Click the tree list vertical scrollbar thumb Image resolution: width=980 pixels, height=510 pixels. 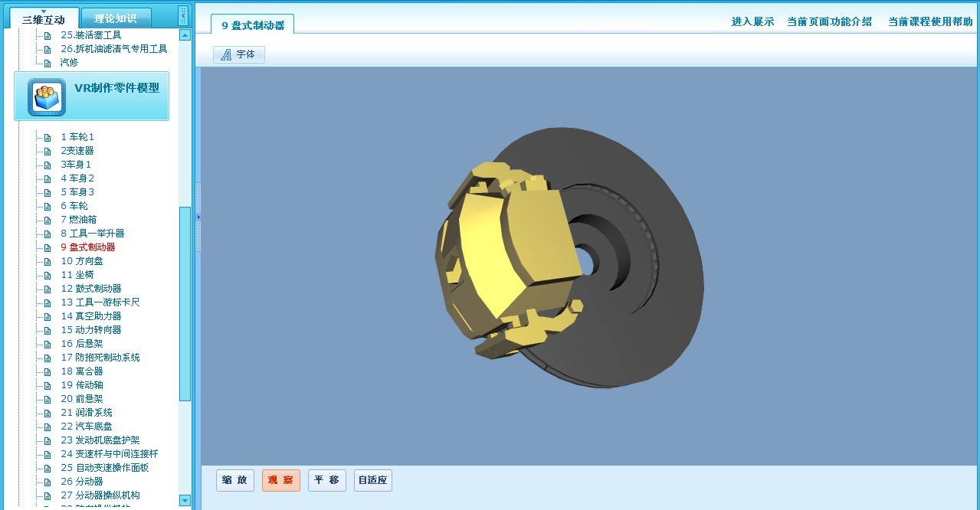(185, 303)
